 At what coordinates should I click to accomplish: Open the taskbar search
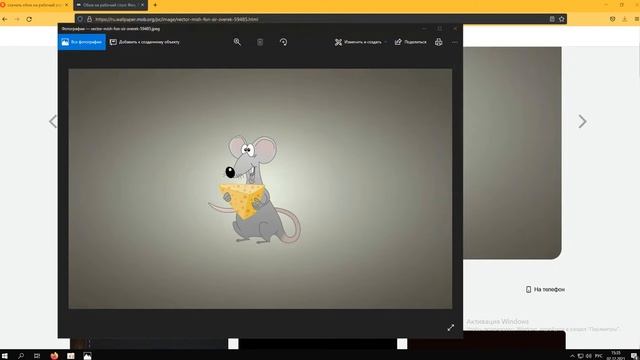pos(21,356)
